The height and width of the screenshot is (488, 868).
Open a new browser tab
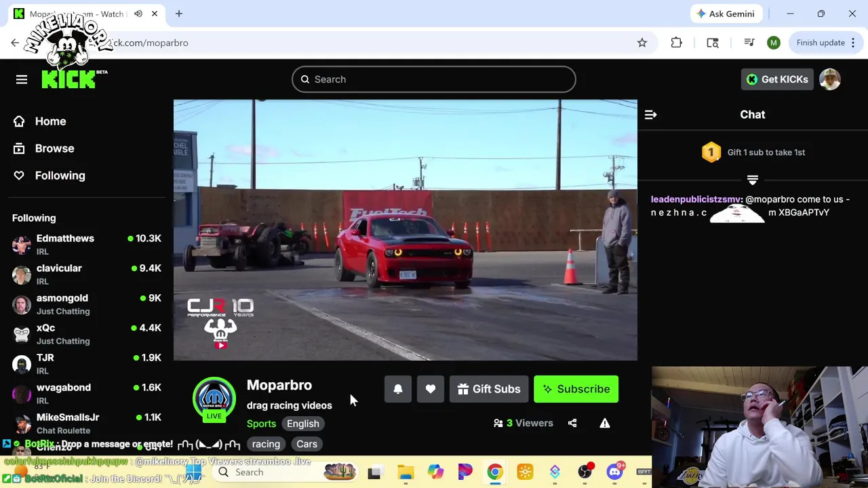coord(179,14)
